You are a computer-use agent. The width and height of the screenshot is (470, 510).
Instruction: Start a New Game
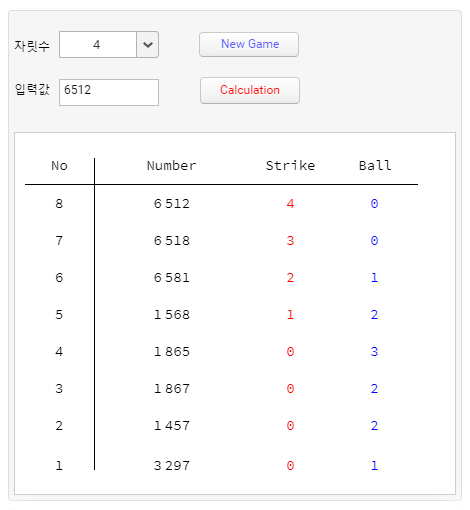click(249, 44)
